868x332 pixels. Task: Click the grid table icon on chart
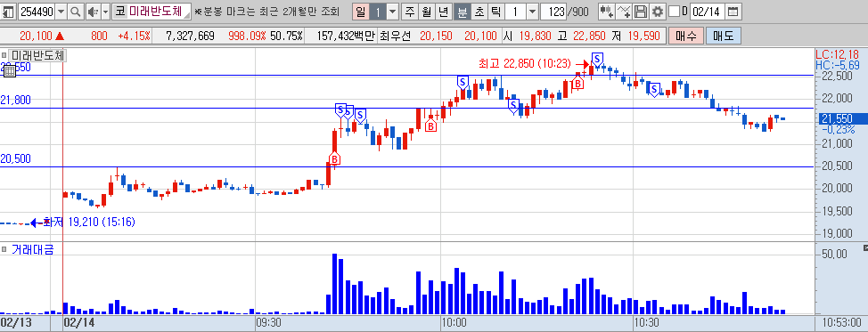10,70
